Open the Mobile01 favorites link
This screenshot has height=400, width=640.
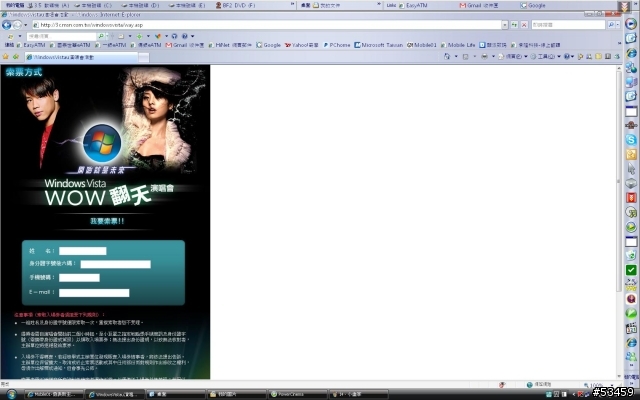[x=422, y=45]
